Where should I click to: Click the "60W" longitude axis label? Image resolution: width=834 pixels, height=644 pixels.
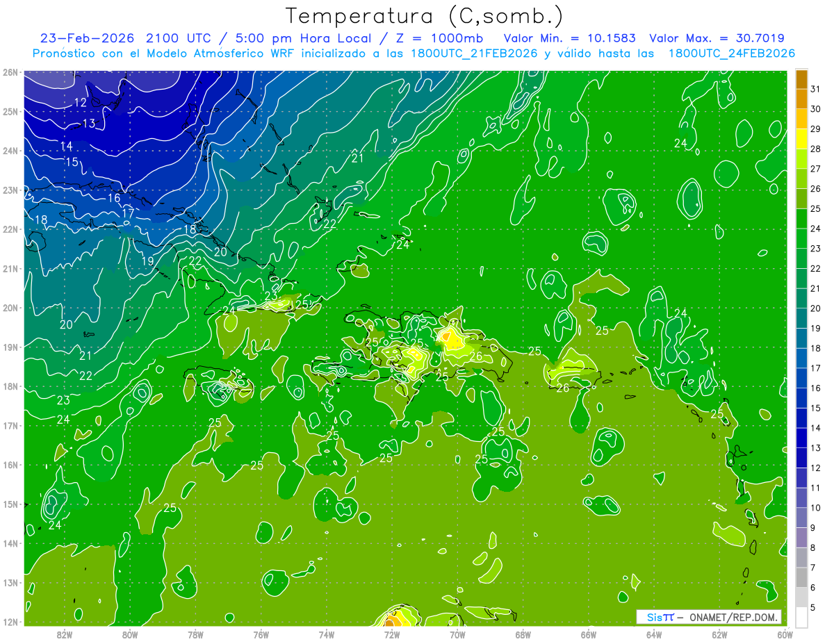785,634
